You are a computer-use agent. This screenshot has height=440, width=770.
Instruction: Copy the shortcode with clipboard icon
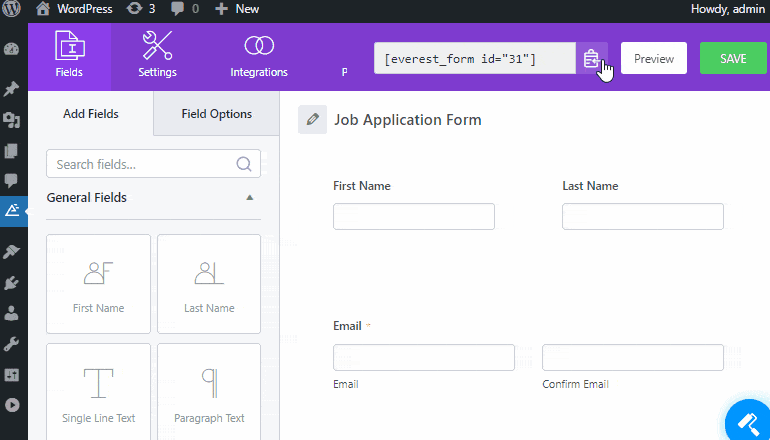592,58
